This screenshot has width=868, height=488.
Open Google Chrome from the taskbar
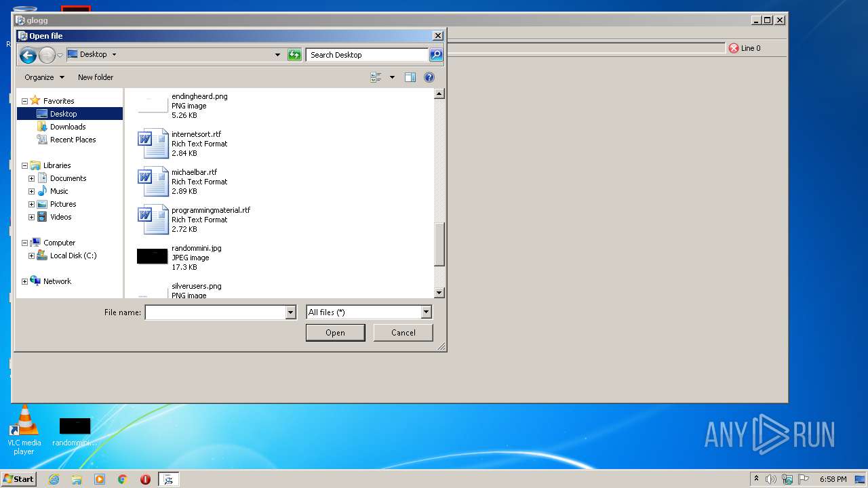point(123,479)
